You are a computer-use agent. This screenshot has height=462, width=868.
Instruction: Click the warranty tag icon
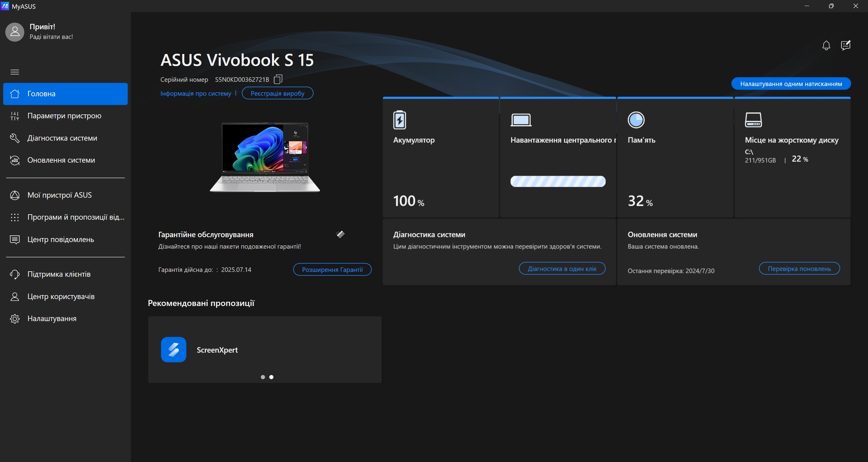340,234
